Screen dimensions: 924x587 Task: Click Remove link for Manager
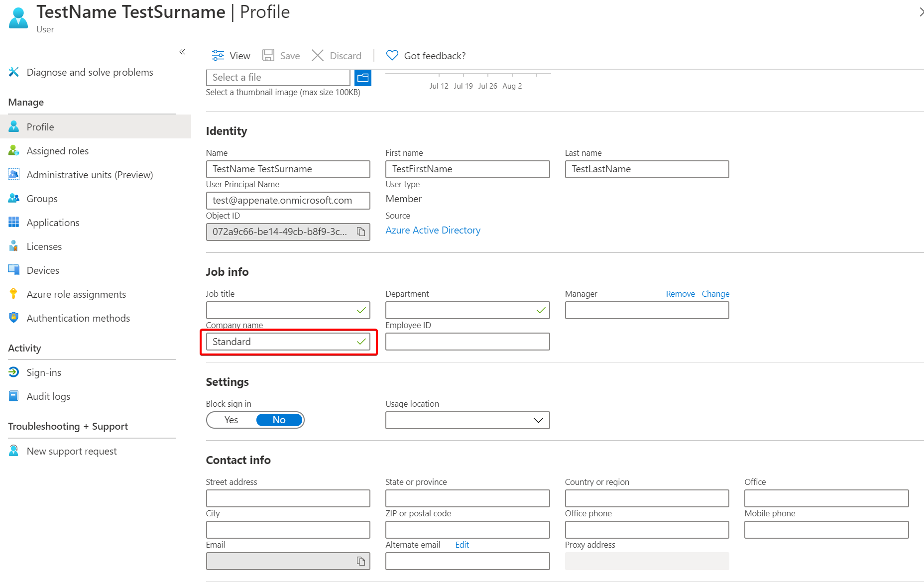(680, 294)
